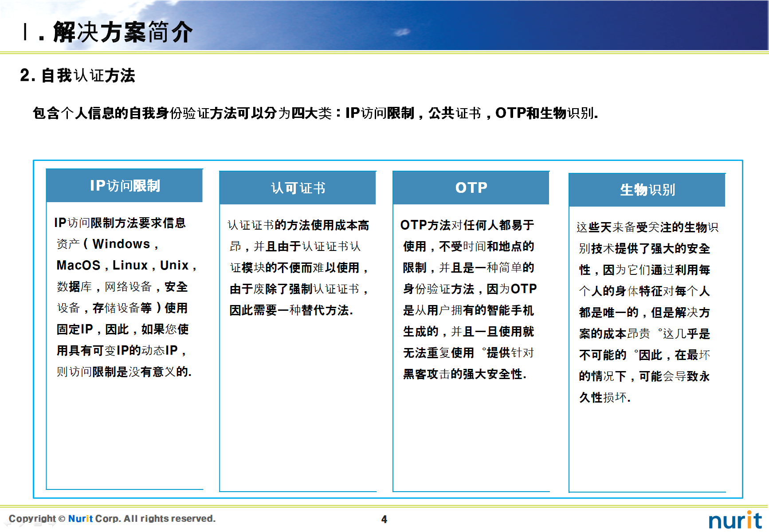769x532 pixels.
Task: Open the slideshow menu icon
Action: 38,523
